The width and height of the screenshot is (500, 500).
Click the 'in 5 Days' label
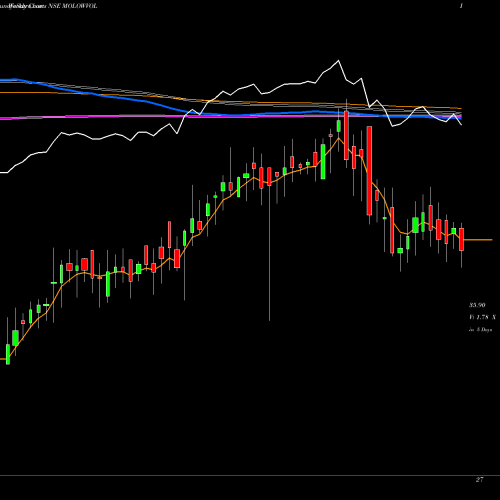click(x=480, y=330)
